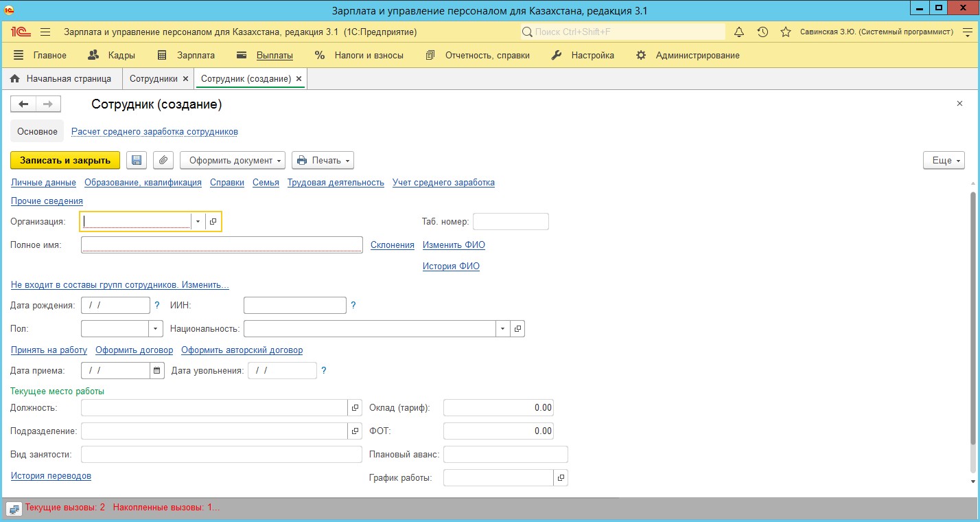Image resolution: width=980 pixels, height=522 pixels.
Task: Expand the Организация dropdown arrow
Action: tap(198, 221)
